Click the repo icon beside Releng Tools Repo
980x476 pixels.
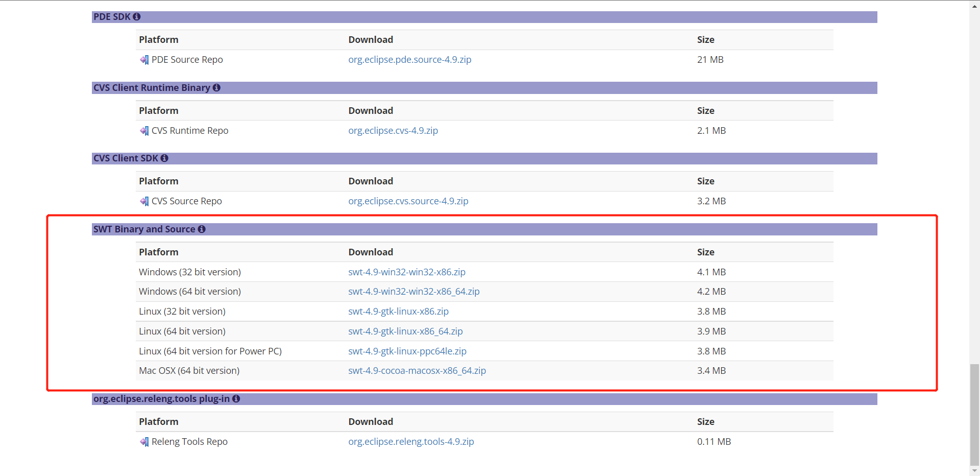[x=144, y=442]
